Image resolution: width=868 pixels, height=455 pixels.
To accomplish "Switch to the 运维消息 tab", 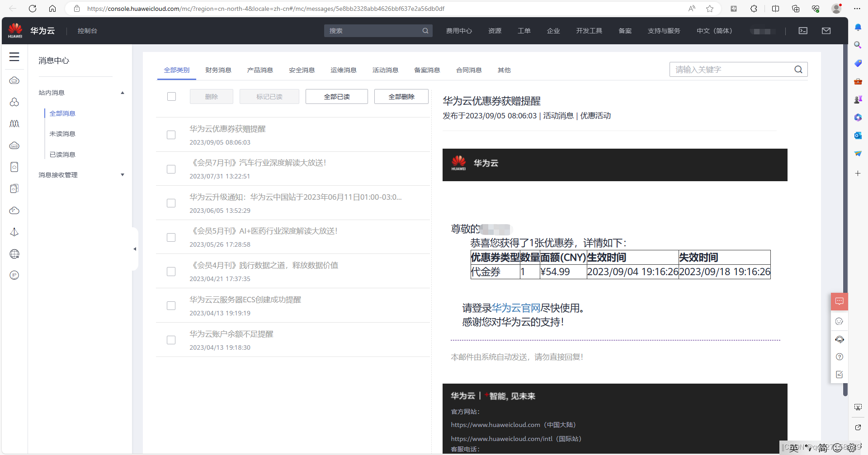I will tap(344, 70).
